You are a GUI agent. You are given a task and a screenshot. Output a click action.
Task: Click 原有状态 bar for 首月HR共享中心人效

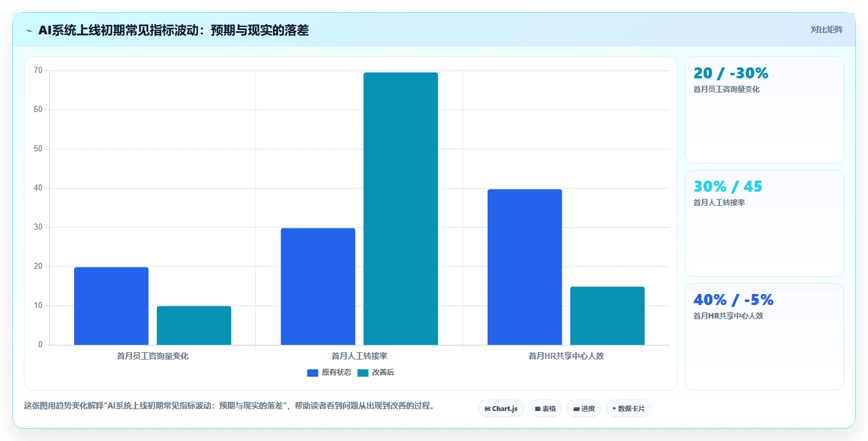524,267
